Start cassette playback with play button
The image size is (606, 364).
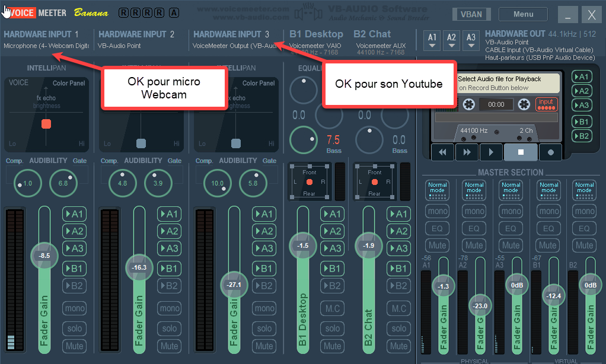coord(491,152)
